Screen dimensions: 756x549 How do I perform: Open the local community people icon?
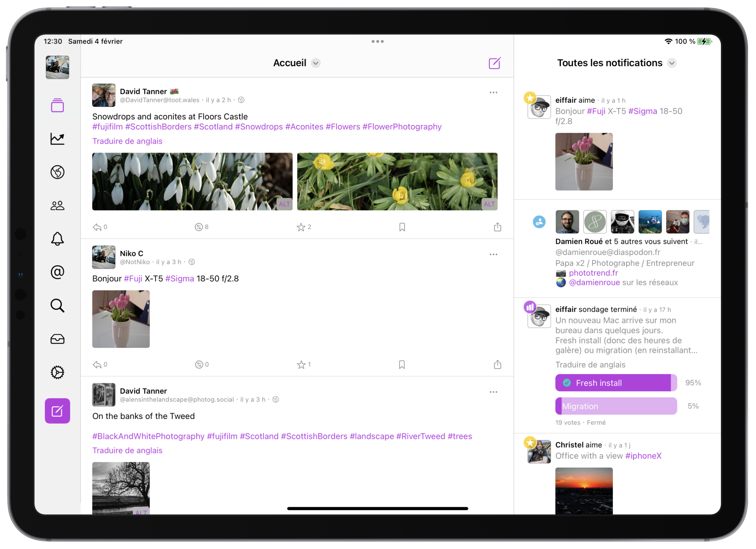pyautogui.click(x=57, y=205)
